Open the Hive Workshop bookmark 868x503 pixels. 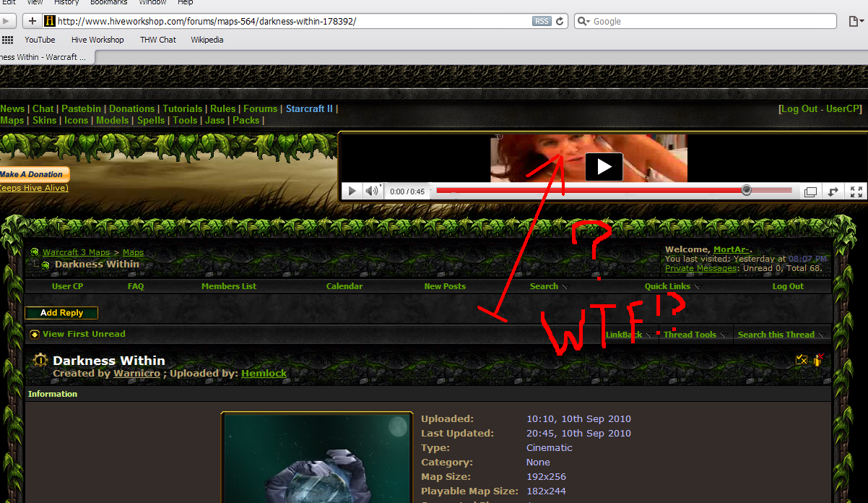tap(97, 40)
